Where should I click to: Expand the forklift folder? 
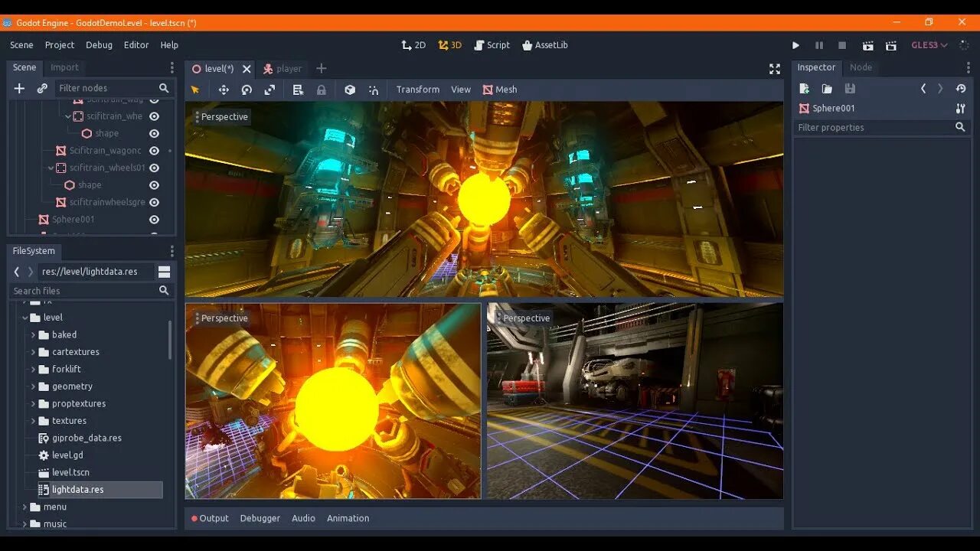(33, 369)
